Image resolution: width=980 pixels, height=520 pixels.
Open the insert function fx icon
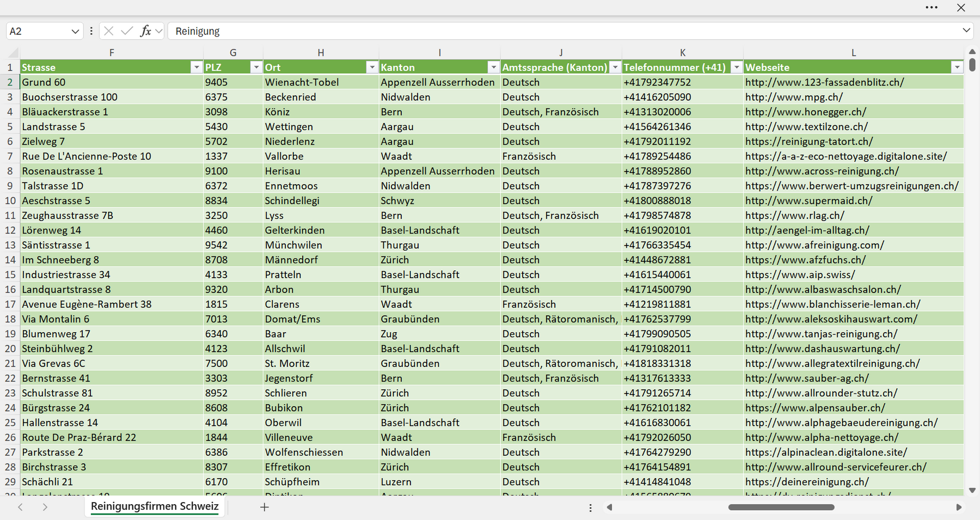(145, 31)
